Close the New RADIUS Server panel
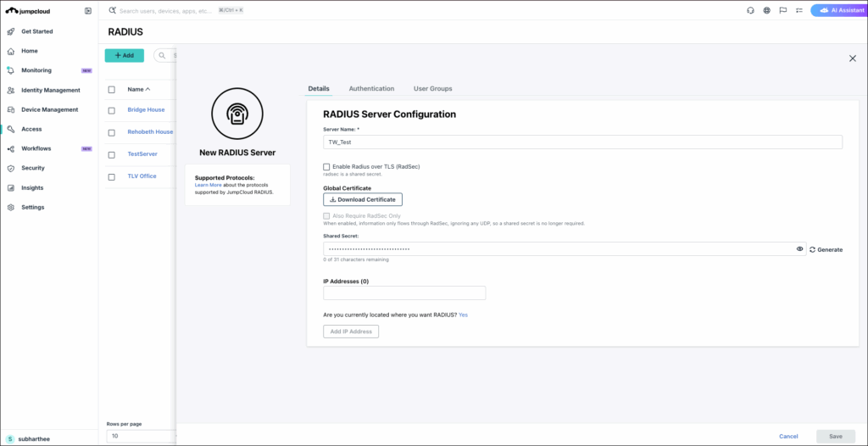868x446 pixels. tap(853, 59)
